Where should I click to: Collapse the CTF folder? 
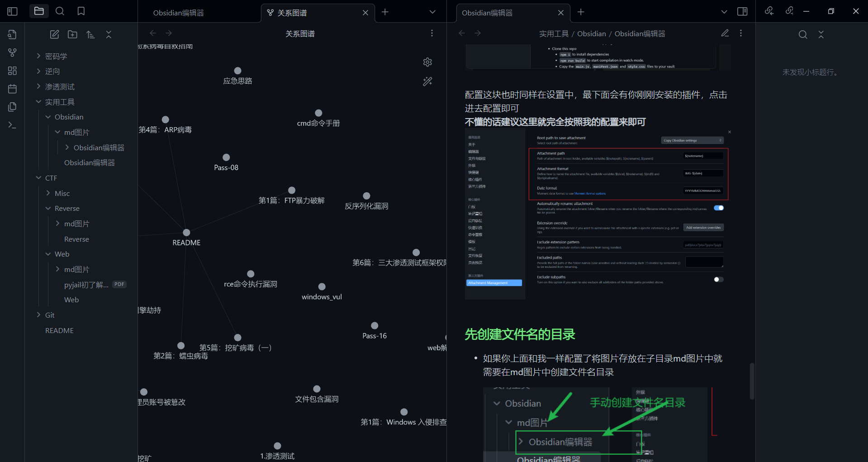tap(51, 178)
